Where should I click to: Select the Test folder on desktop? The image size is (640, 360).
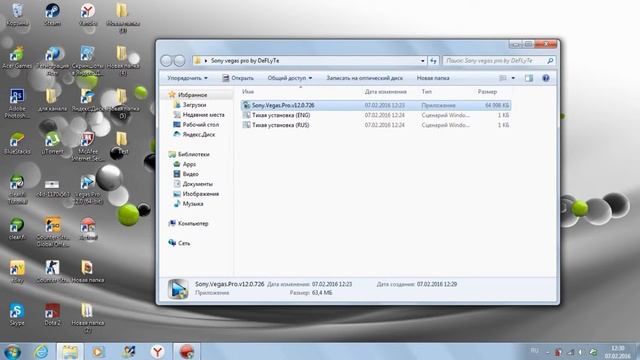[x=122, y=143]
